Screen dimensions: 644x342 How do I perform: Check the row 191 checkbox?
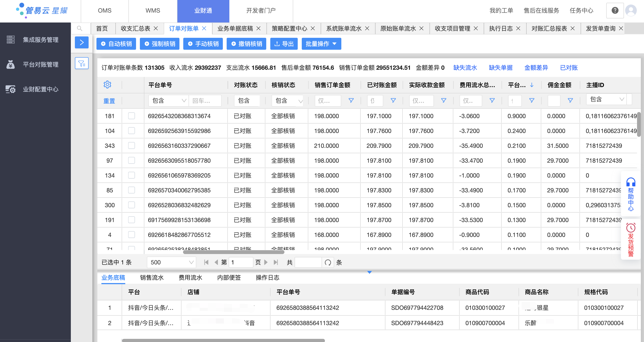click(132, 220)
